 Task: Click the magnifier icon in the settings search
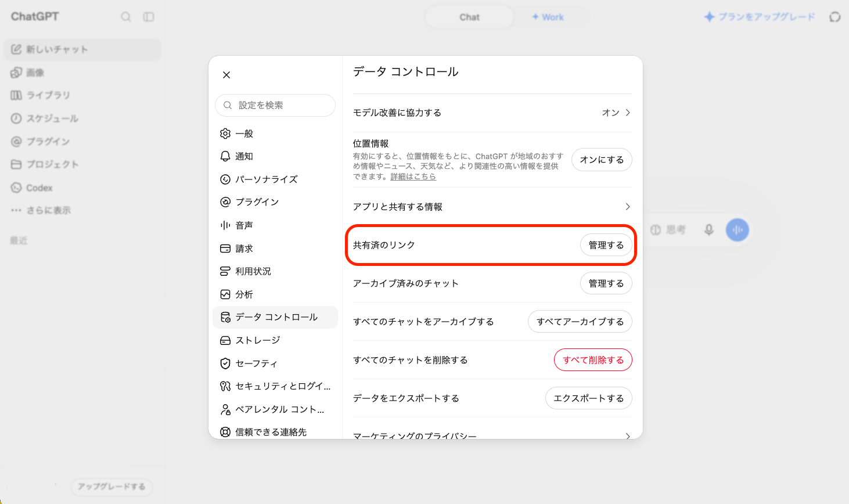point(228,105)
